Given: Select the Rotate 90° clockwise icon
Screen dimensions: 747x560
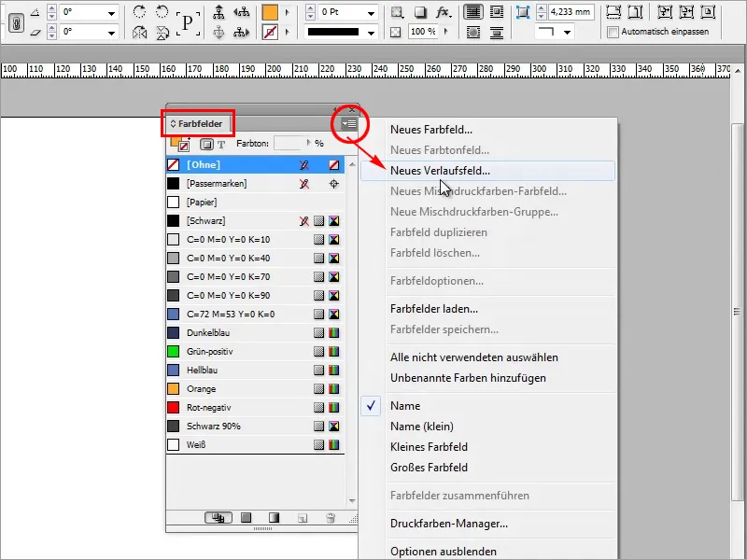Looking at the screenshot, I should 139,11.
